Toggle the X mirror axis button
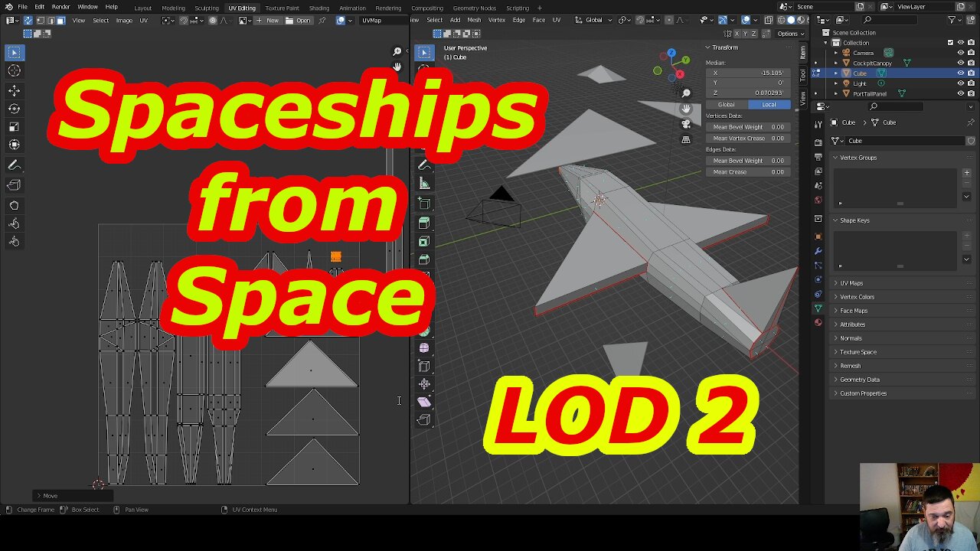 [x=737, y=34]
